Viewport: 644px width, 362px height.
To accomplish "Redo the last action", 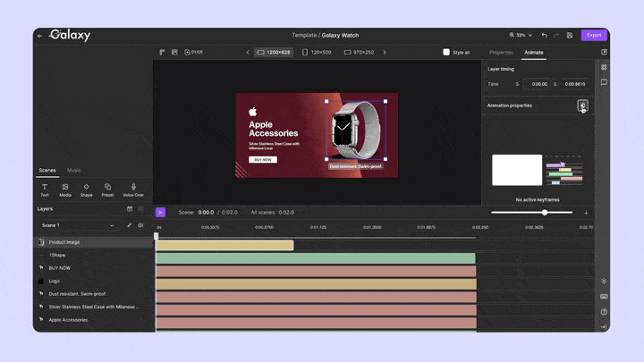I will click(x=556, y=35).
